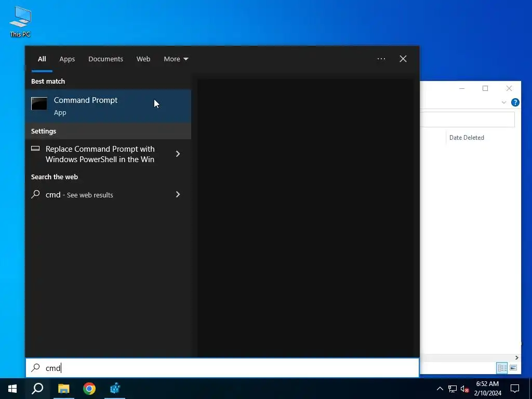The image size is (532, 399).
Task: Open the Windows Start menu
Action: coord(12,389)
